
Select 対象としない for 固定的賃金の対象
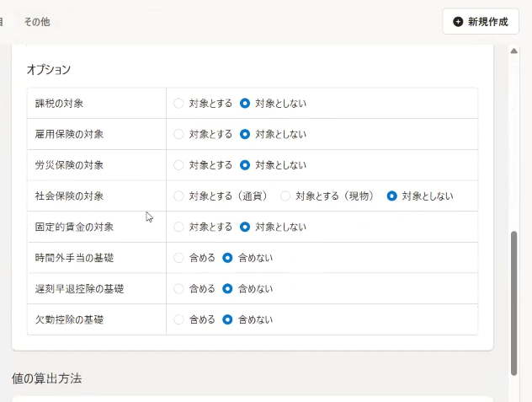[x=245, y=227]
